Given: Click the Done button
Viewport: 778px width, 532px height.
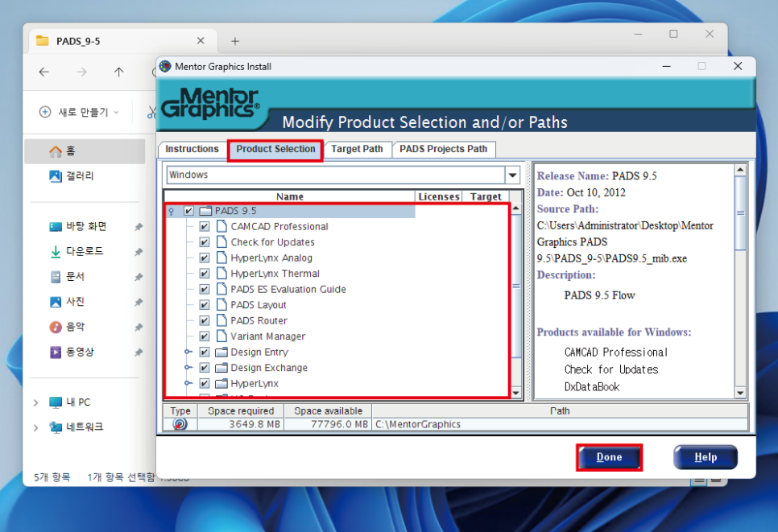Looking at the screenshot, I should click(609, 457).
